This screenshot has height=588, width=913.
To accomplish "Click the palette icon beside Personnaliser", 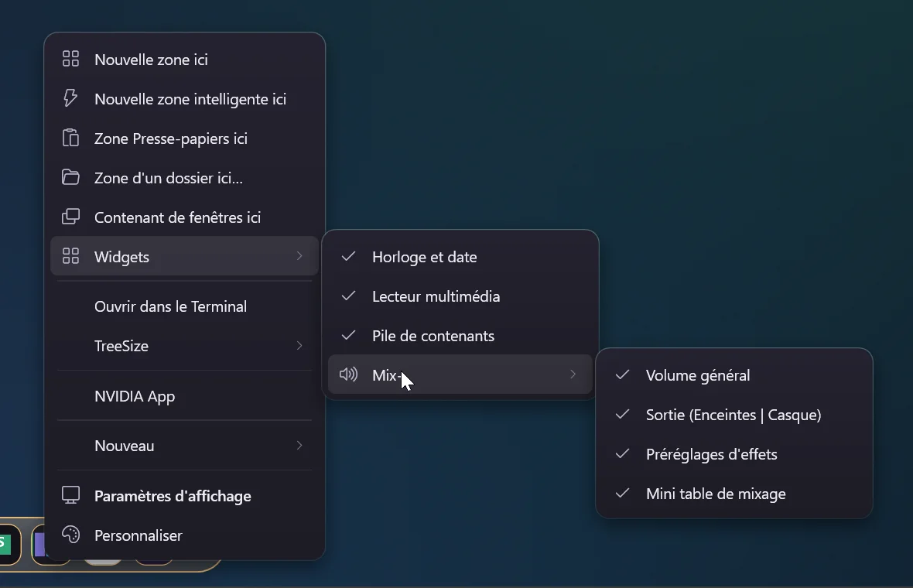I will [70, 535].
